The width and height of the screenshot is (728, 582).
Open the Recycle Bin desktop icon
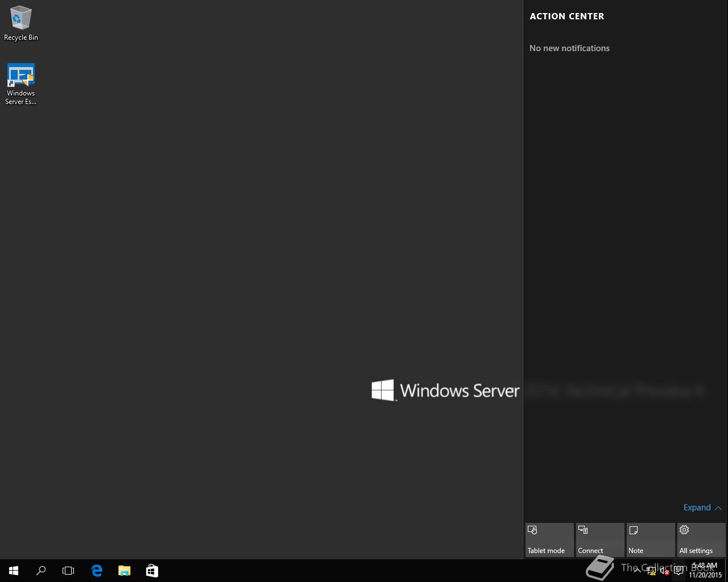click(x=21, y=24)
